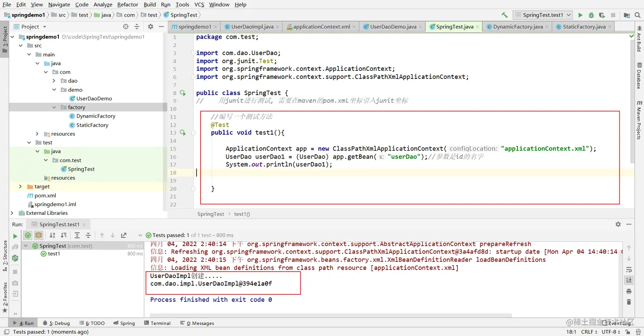Go to next failed test arrow
Image resolution: width=644 pixels, height=336 pixels.
coord(112,235)
